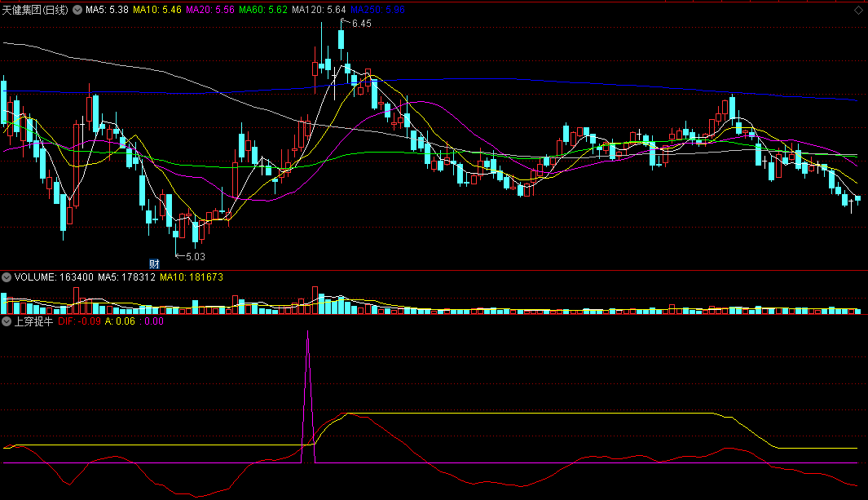Image resolution: width=868 pixels, height=500 pixels.
Task: Expand the VOLUME indicator dropdown arrow
Action: 7,277
